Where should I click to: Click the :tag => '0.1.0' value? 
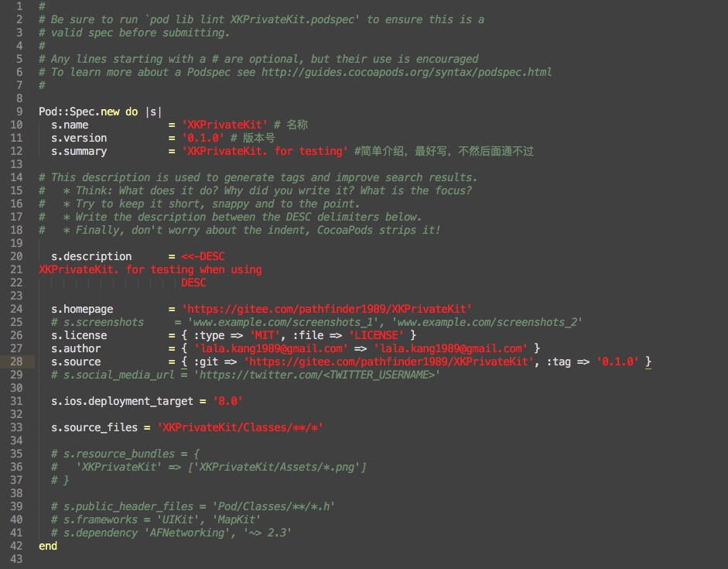point(618,362)
